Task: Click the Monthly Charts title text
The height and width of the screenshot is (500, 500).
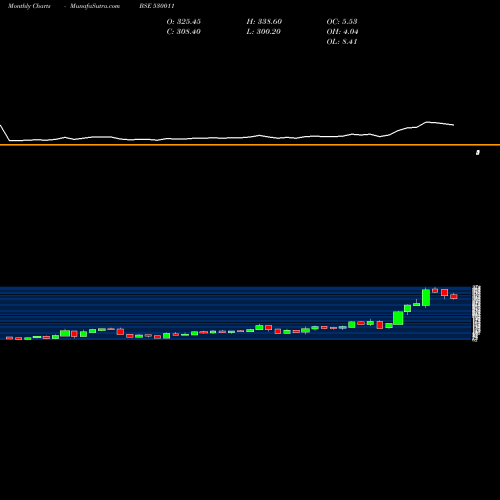Action: tap(29, 6)
